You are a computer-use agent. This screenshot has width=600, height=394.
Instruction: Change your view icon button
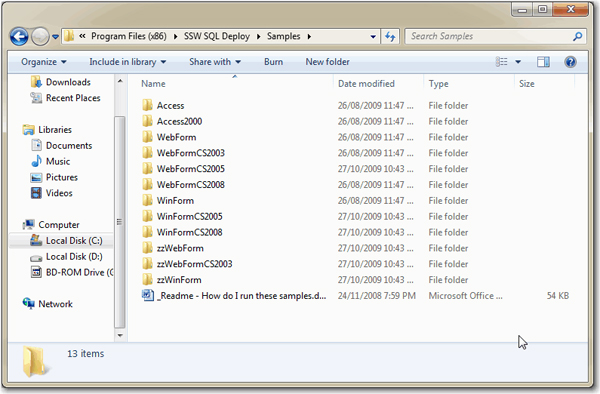[x=502, y=62]
